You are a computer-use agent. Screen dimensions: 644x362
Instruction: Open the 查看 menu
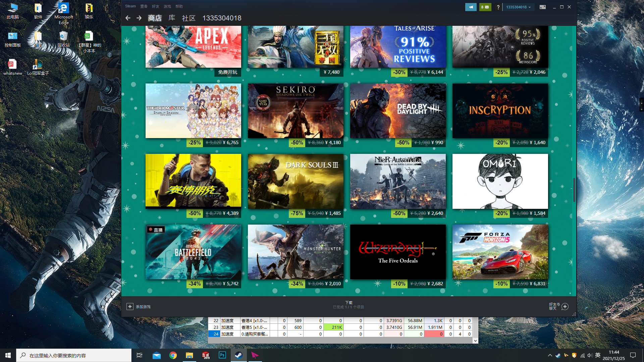click(144, 6)
